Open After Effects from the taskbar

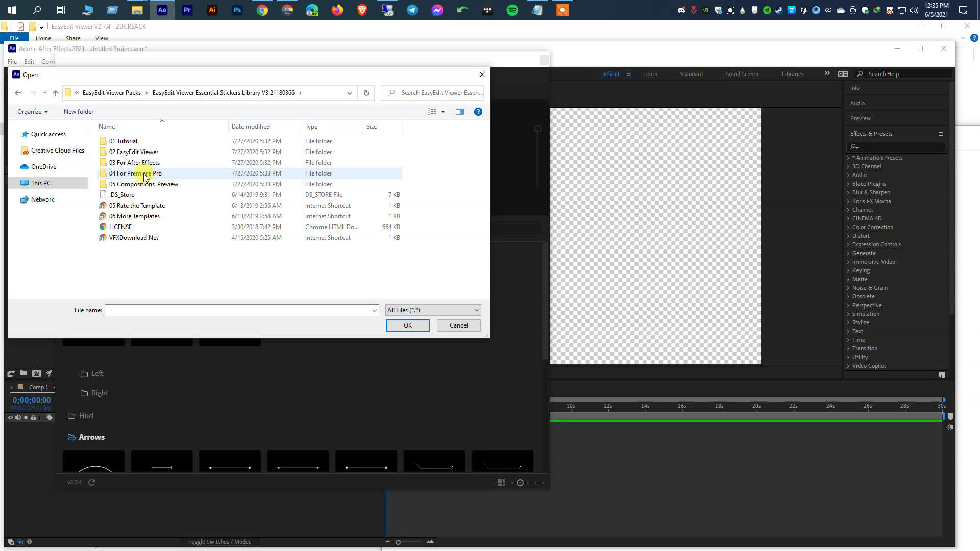click(x=162, y=10)
